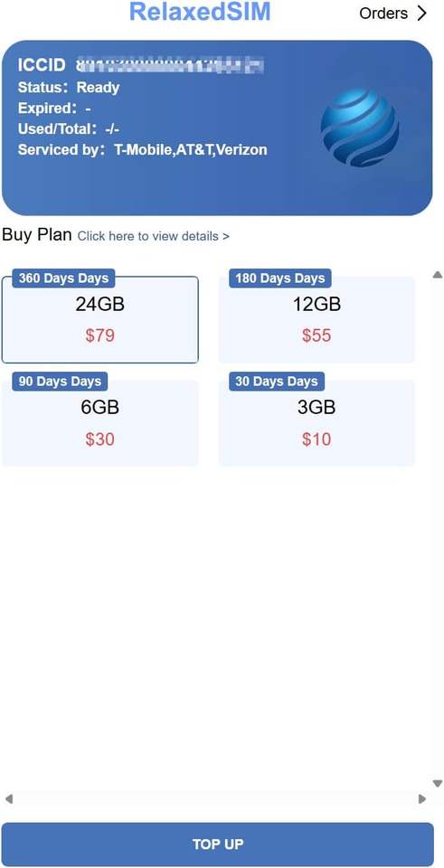The width and height of the screenshot is (444, 868).
Task: Select the 24GB $79 plan
Action: (x=100, y=319)
